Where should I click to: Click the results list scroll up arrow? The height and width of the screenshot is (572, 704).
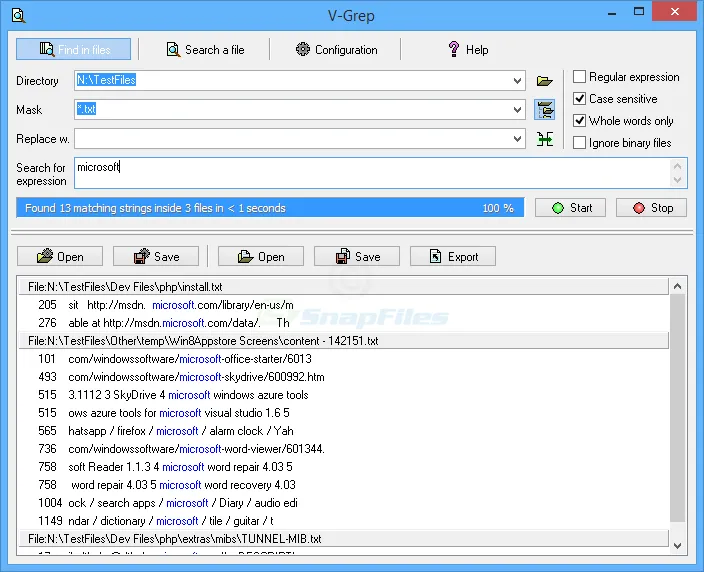[678, 286]
